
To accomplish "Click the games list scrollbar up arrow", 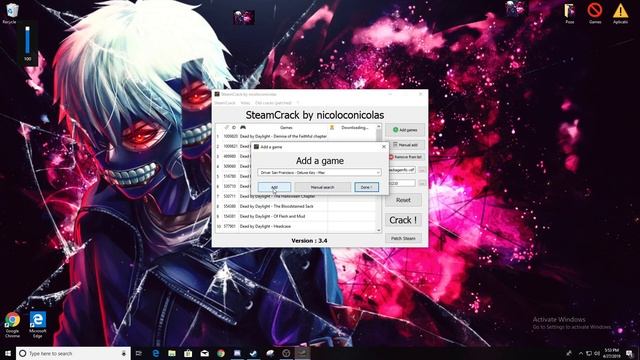I will (379, 127).
